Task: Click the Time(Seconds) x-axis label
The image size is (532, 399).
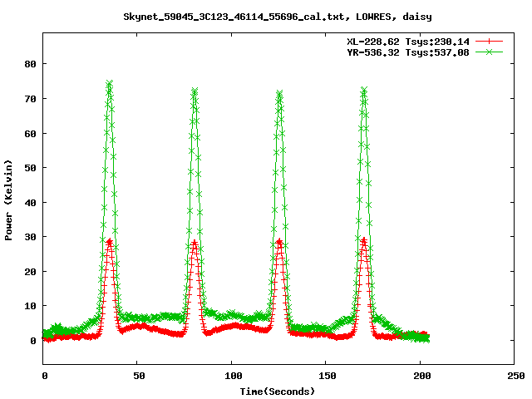Action: (277, 392)
